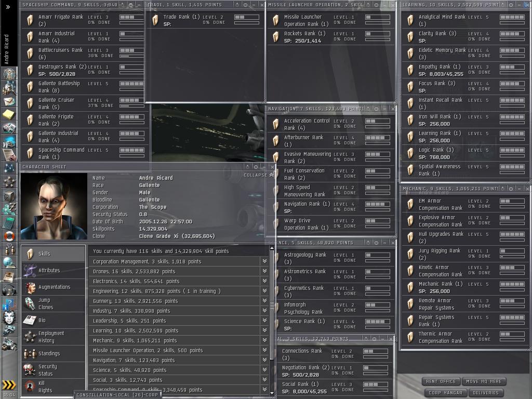Select the Employment History tab
The width and height of the screenshot is (532, 399).
54,337
